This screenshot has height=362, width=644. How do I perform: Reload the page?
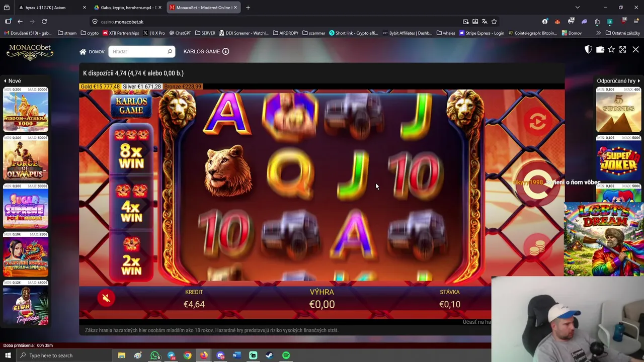(44, 22)
